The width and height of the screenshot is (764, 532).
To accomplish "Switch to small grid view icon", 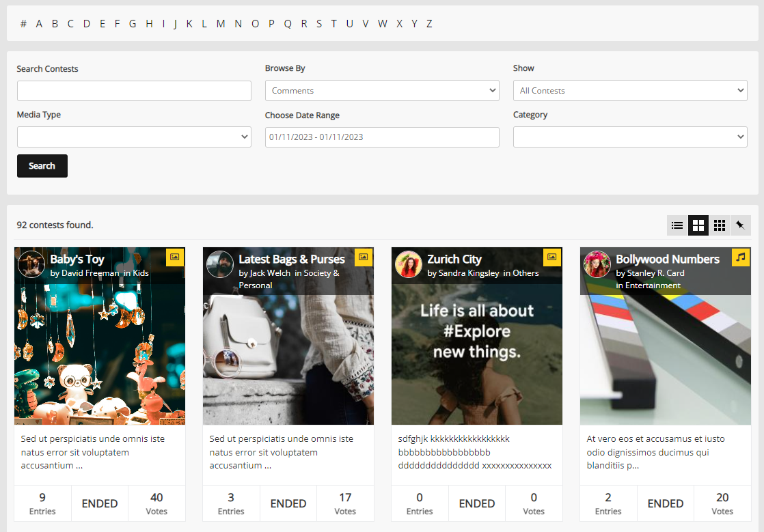I will (719, 225).
